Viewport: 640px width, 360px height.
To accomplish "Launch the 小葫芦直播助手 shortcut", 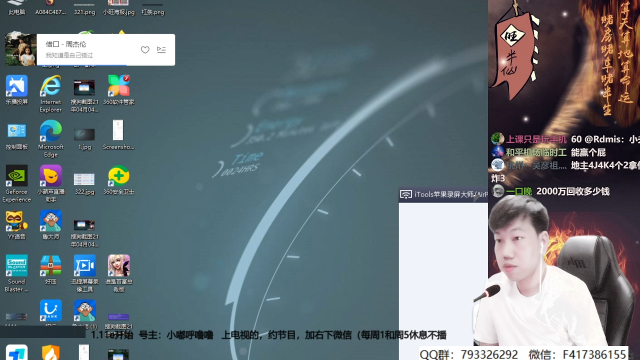I will [51, 184].
